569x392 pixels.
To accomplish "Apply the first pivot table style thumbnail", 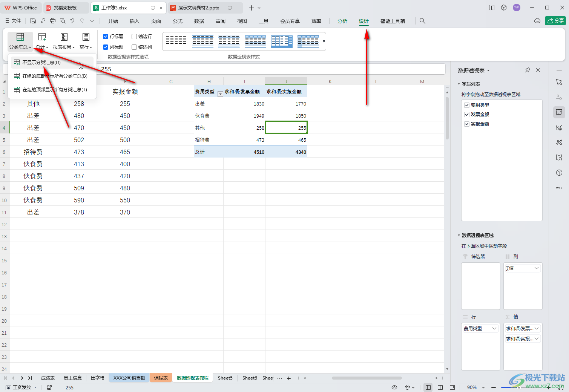I will click(x=176, y=41).
